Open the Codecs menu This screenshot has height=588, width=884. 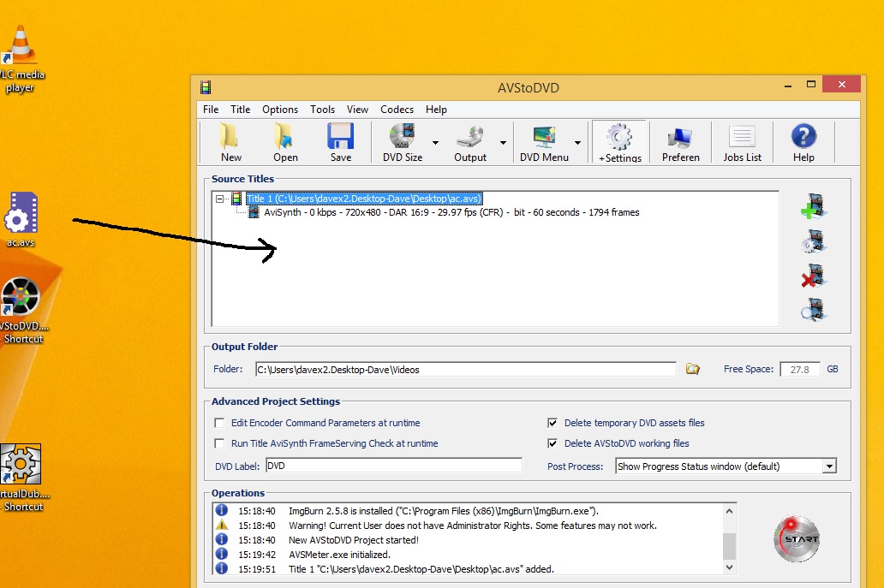397,110
